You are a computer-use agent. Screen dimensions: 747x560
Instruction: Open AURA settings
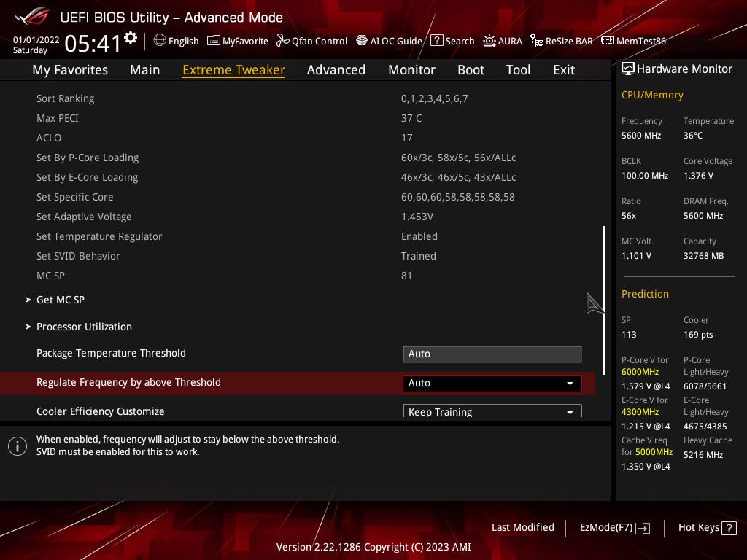510,41
